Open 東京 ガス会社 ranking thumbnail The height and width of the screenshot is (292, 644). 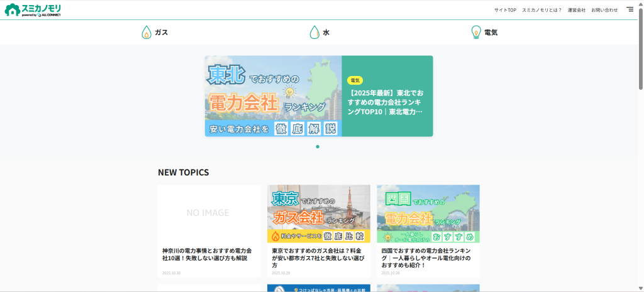(x=318, y=214)
